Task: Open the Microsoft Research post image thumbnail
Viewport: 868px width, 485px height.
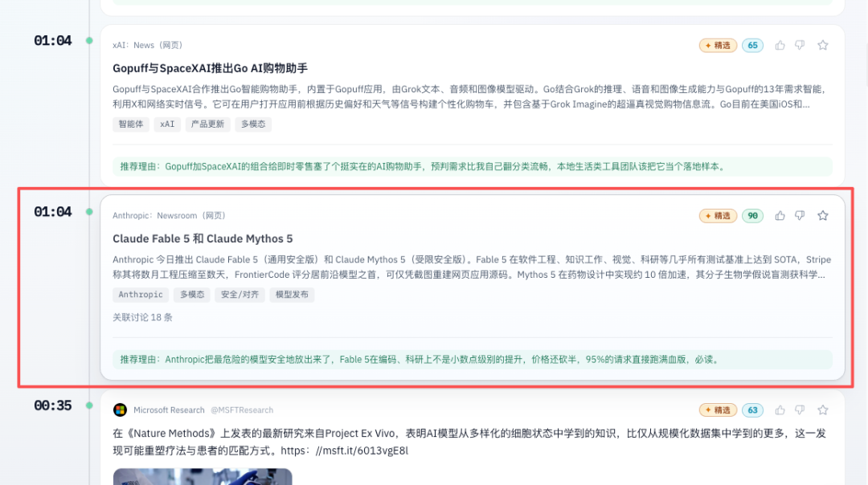Action: [x=203, y=477]
